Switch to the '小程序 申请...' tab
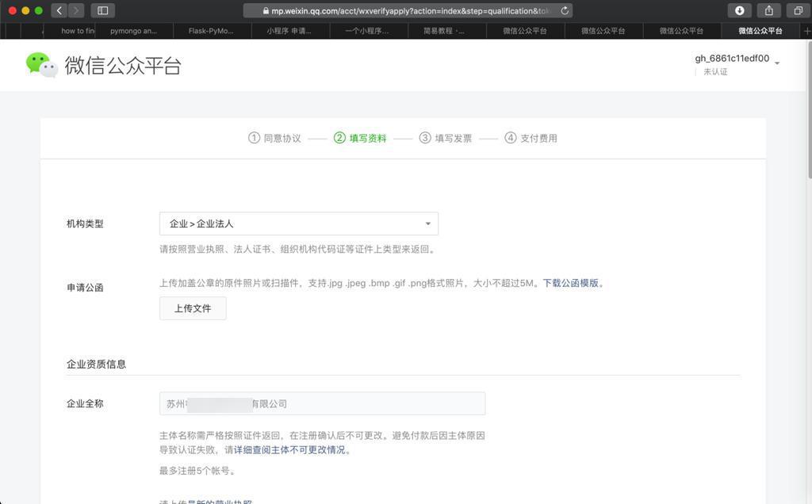 point(289,31)
